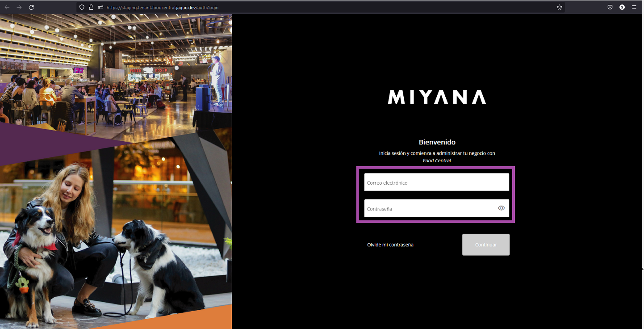Open the Firefox hamburger menu

click(x=634, y=7)
